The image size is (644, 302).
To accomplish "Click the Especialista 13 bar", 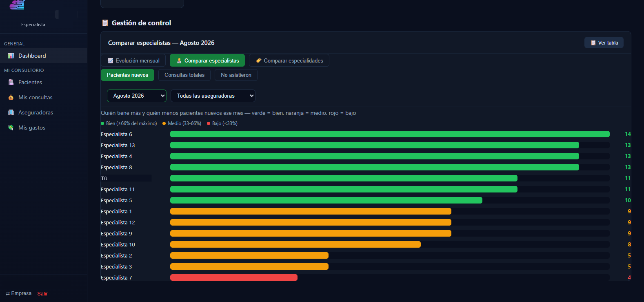I will [375, 145].
